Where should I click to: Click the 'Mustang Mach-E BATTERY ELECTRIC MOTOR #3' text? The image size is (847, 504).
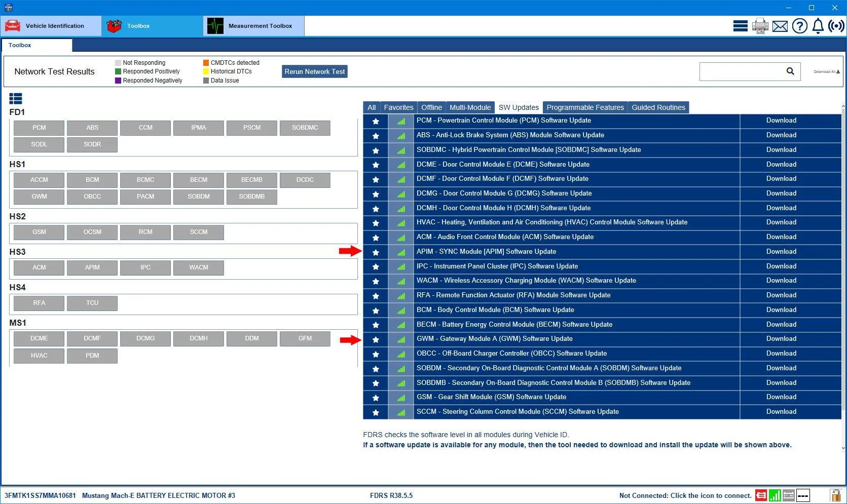(159, 496)
